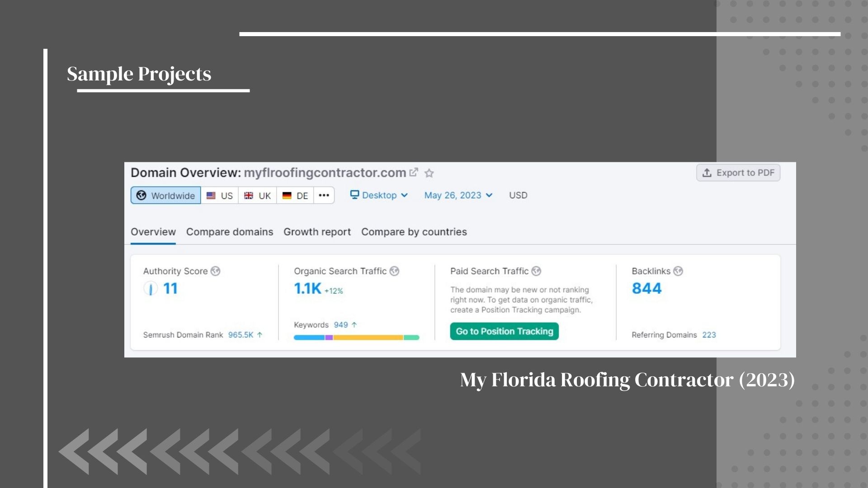Switch the database to DE

[x=295, y=195]
